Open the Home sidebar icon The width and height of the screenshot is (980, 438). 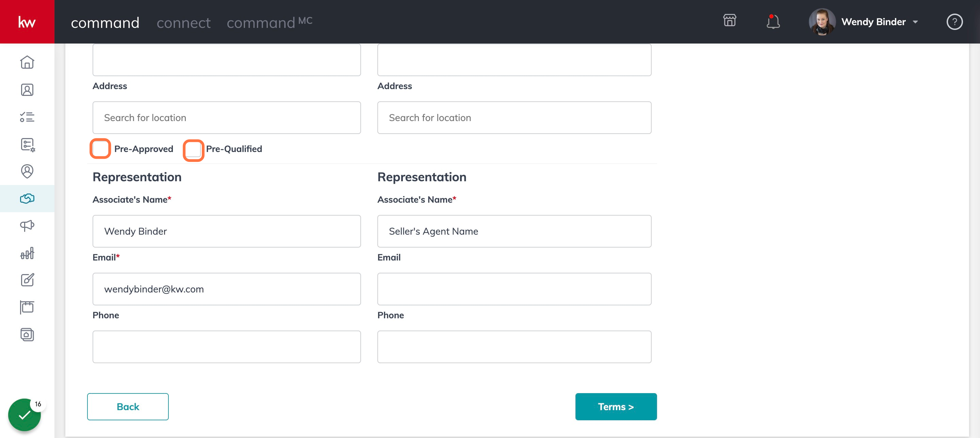click(x=27, y=62)
